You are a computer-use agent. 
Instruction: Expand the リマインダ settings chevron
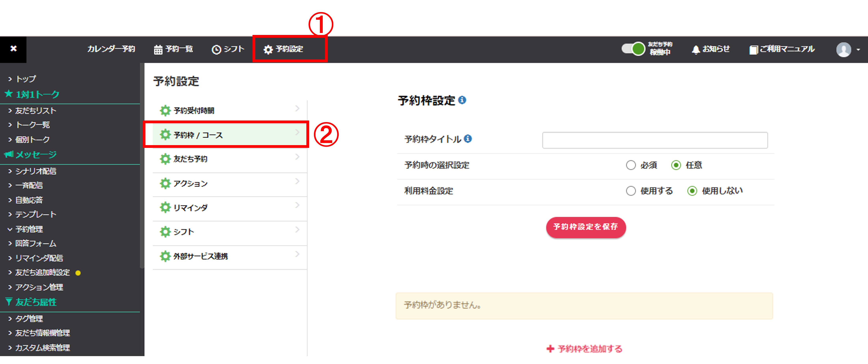pos(297,205)
